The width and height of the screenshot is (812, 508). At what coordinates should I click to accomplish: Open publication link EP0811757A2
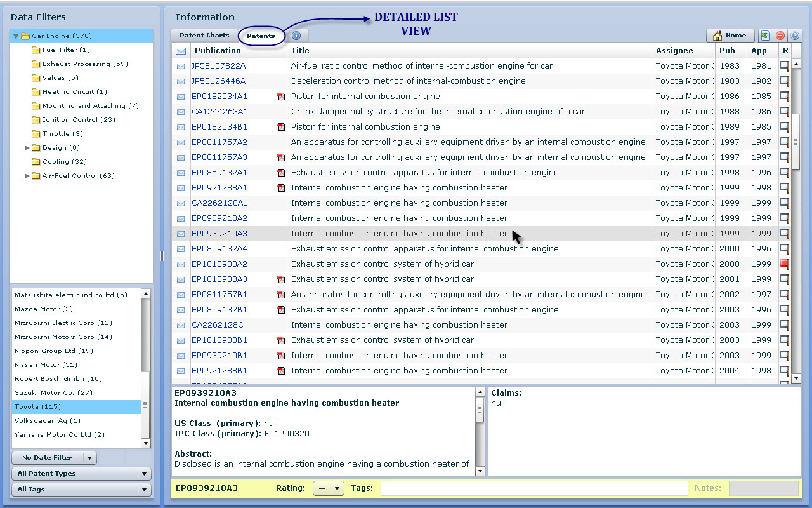[219, 142]
